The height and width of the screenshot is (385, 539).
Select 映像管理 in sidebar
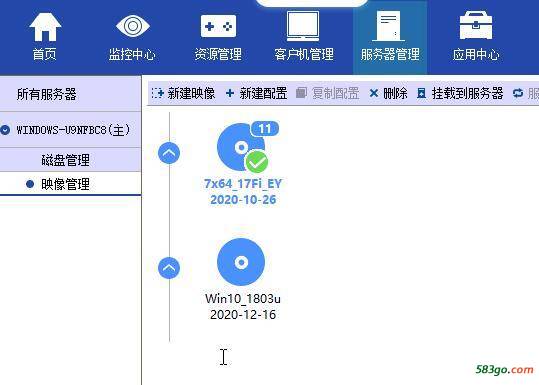65,184
